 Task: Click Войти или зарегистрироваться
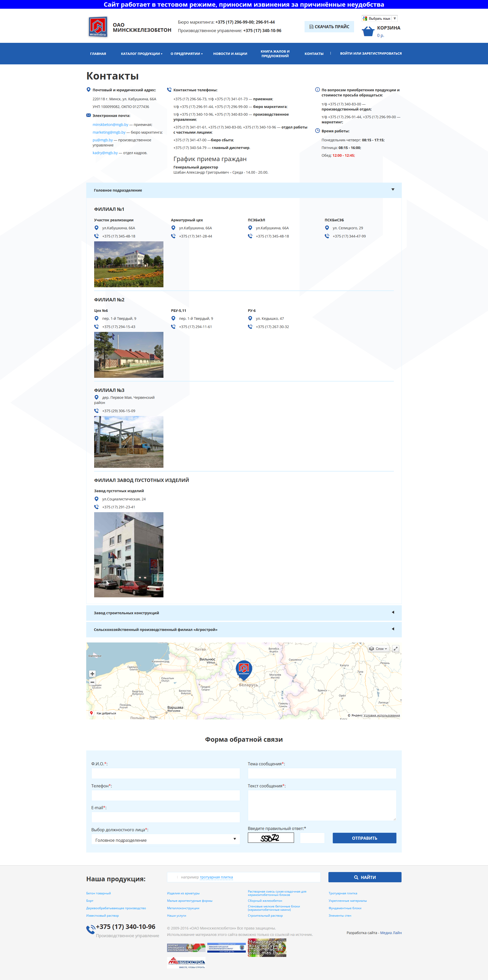point(371,53)
